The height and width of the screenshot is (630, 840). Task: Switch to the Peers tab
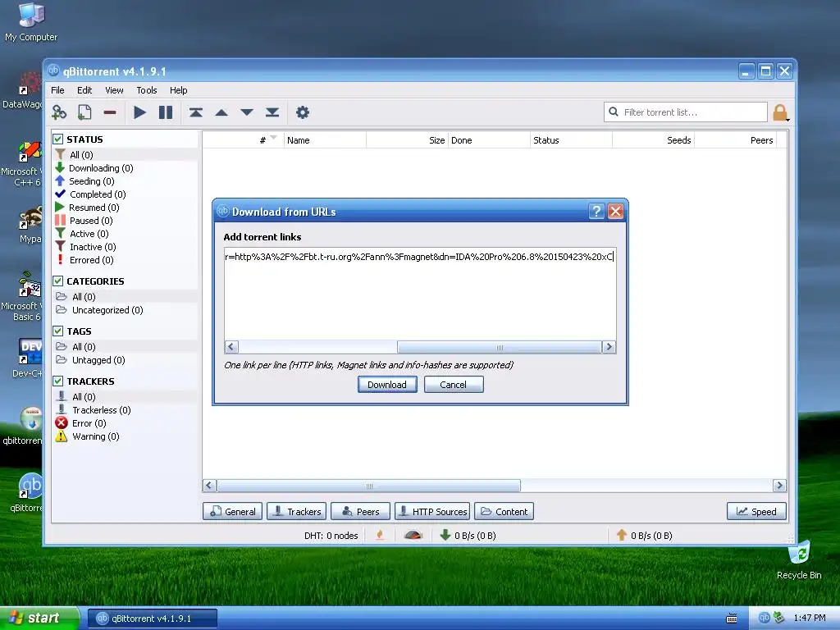pos(360,512)
